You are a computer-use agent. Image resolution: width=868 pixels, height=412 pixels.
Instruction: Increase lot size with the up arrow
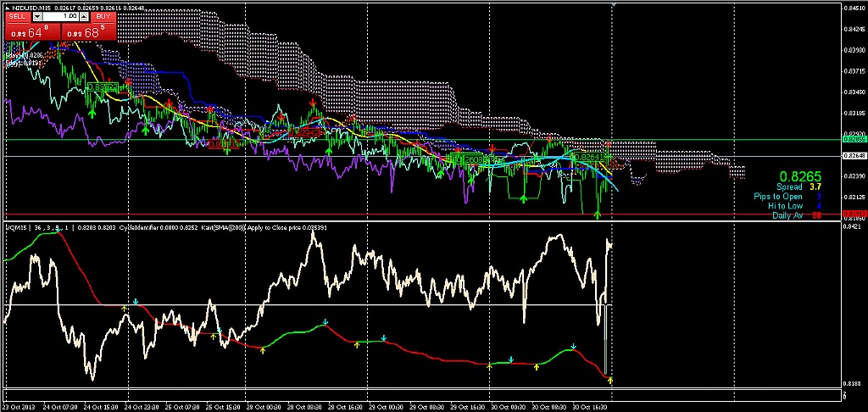coord(84,16)
